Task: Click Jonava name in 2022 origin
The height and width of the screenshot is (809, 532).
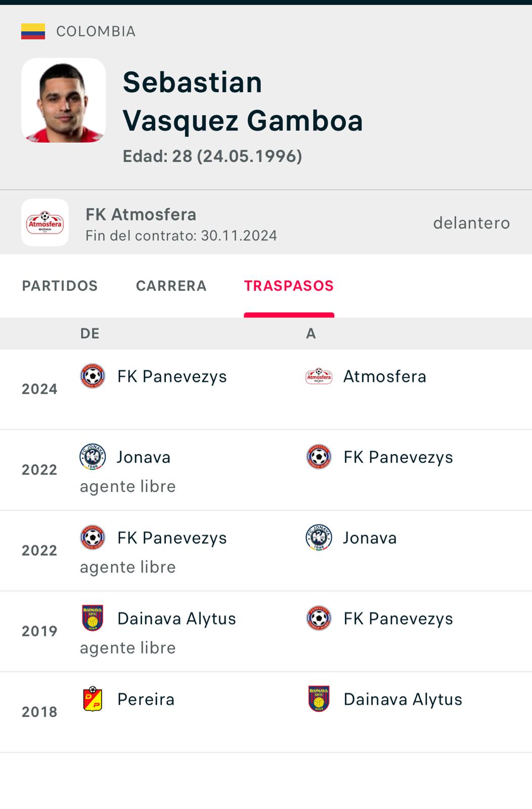Action: click(144, 457)
